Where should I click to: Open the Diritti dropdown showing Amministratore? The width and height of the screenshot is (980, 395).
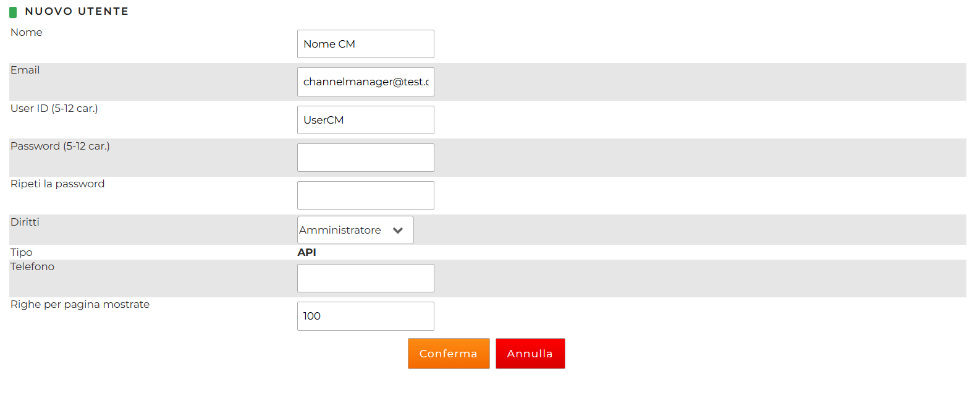click(x=355, y=230)
